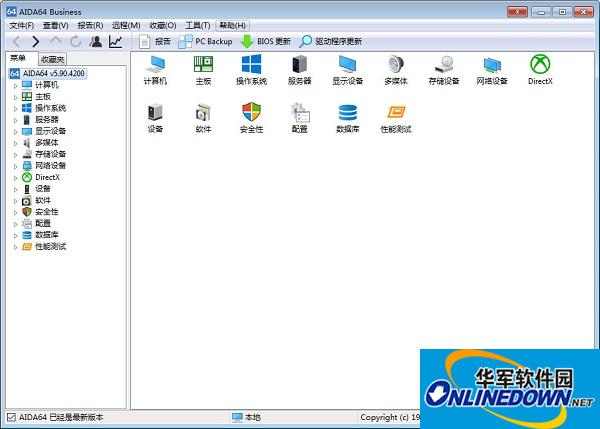Open the 帮助(H) menu

[x=233, y=26]
